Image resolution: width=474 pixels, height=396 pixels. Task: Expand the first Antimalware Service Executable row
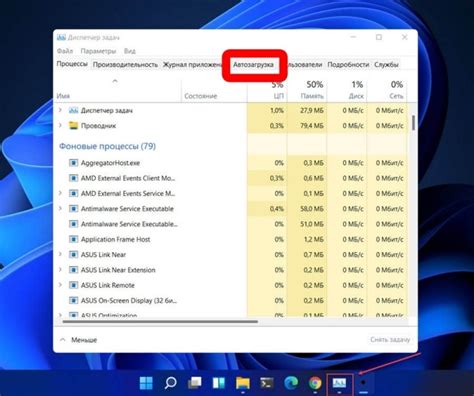pos(60,209)
